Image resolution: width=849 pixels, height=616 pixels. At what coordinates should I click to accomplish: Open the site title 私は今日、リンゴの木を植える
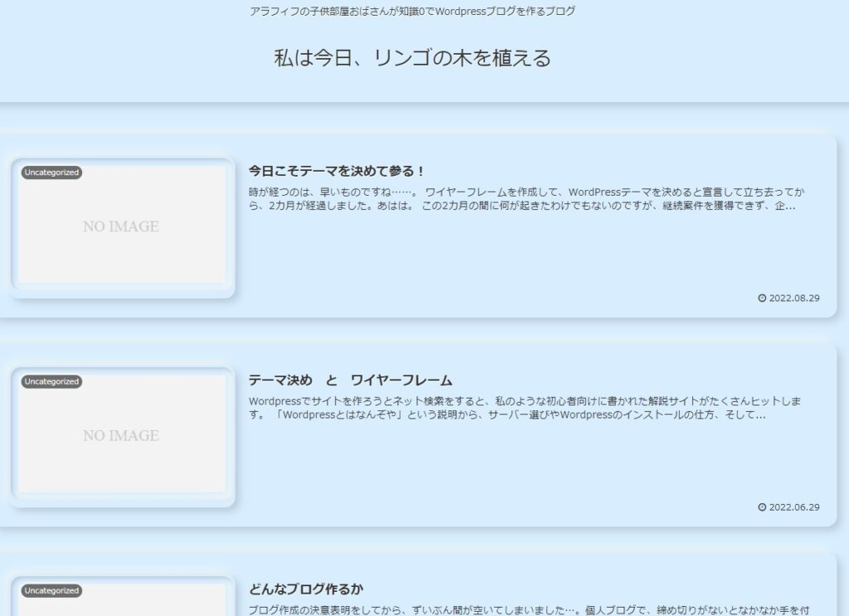click(412, 58)
